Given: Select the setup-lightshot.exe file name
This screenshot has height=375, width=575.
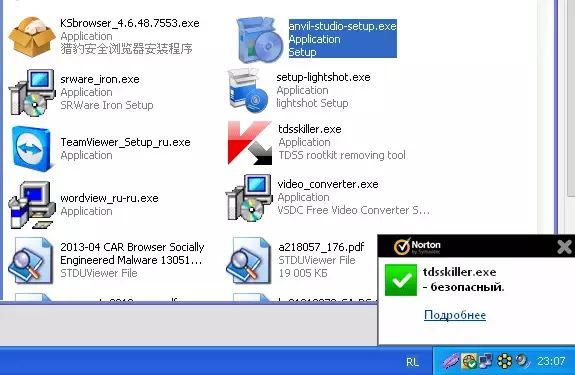Looking at the screenshot, I should pyautogui.click(x=323, y=77).
